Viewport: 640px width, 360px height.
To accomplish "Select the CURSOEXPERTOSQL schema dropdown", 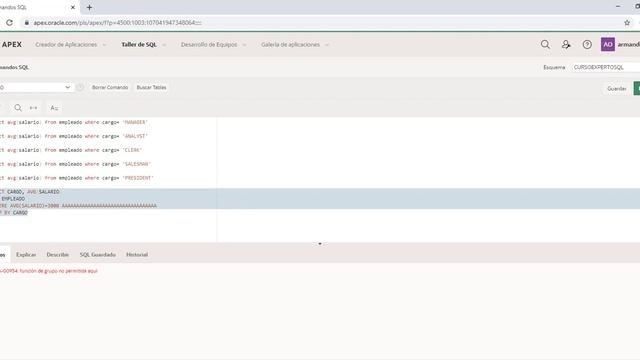I will 605,67.
